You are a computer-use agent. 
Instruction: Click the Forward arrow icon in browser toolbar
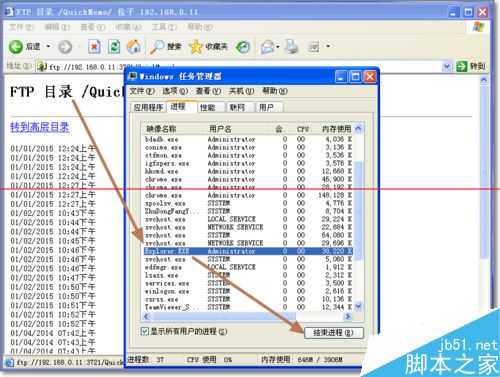(x=65, y=47)
